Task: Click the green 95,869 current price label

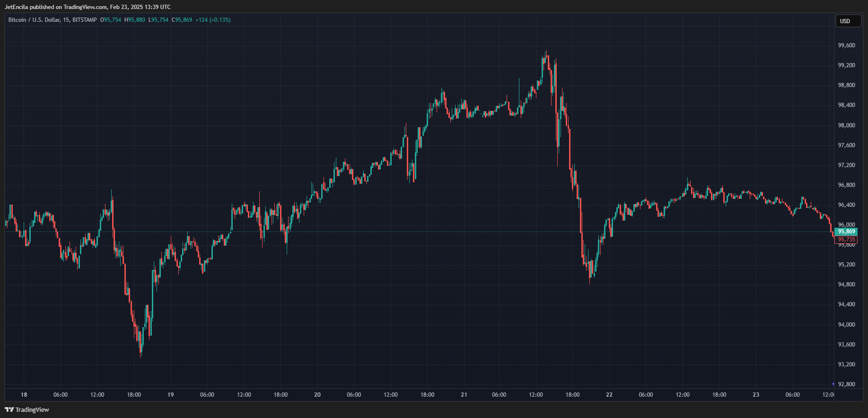Action: pos(846,231)
